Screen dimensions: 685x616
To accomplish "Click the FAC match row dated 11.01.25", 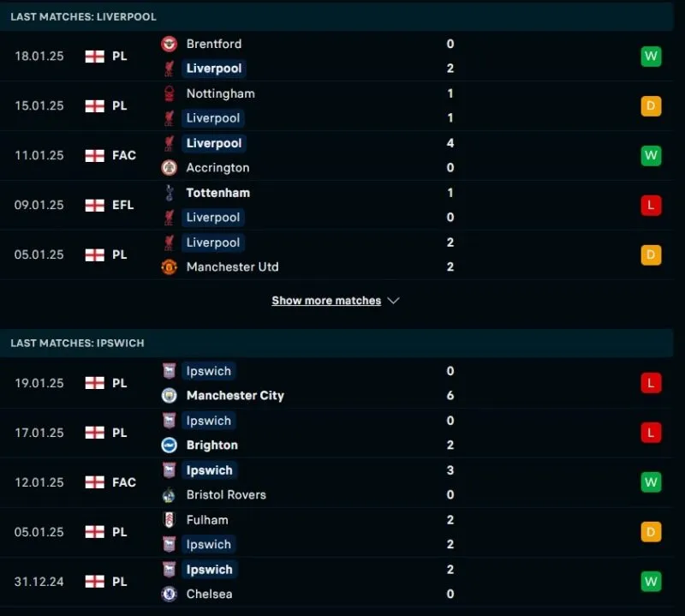I will [342, 155].
